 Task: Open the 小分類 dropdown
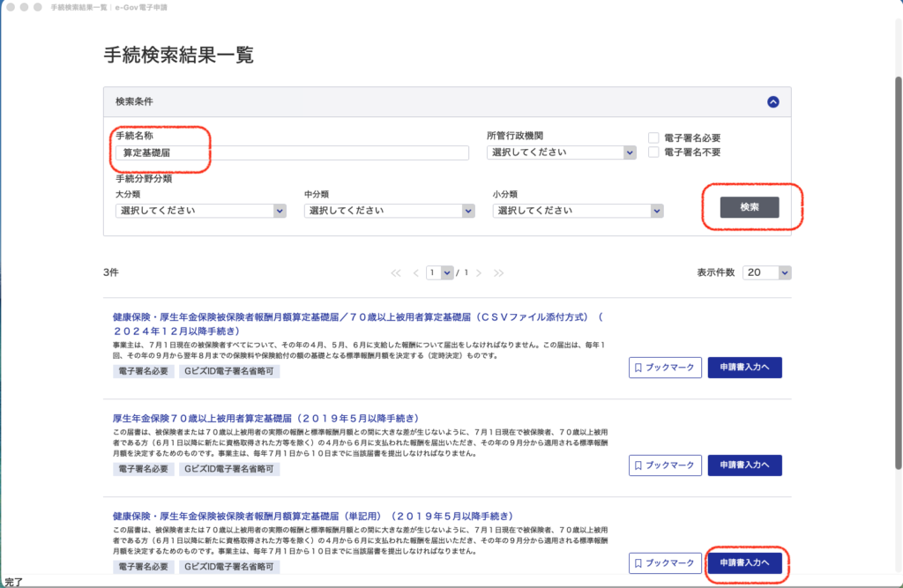pos(578,211)
